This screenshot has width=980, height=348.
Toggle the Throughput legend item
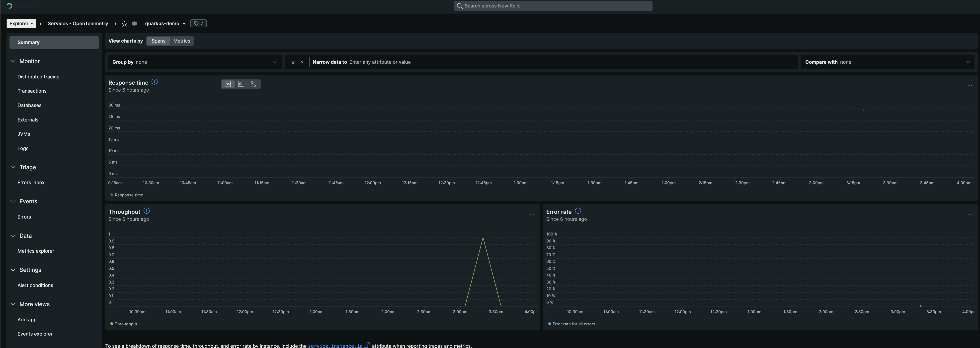pos(124,324)
